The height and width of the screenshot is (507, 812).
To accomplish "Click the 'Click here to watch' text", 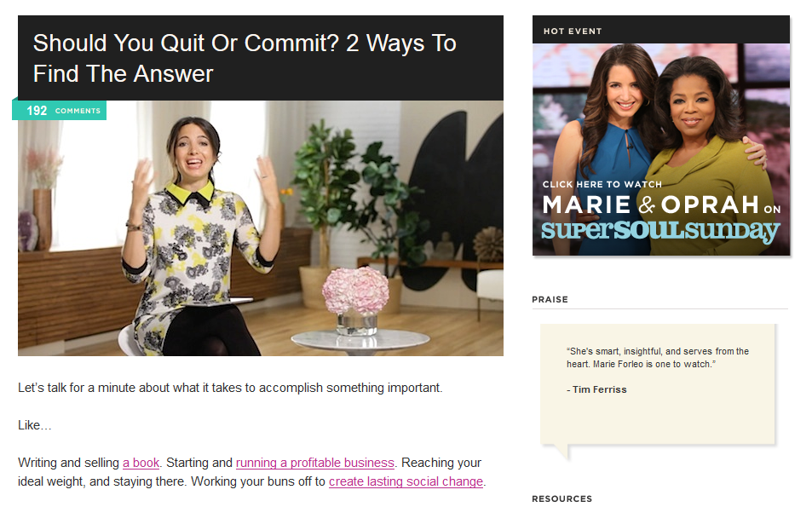I will point(602,184).
